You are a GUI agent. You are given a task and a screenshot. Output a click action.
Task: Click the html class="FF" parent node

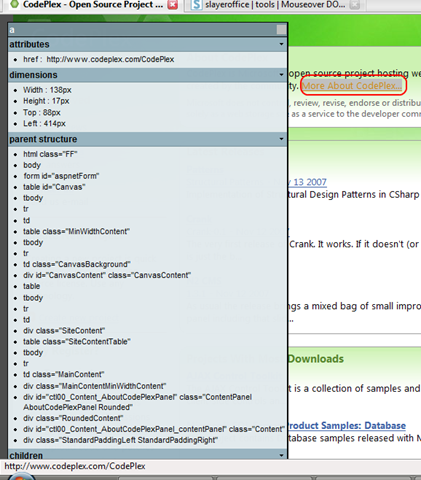(50, 154)
